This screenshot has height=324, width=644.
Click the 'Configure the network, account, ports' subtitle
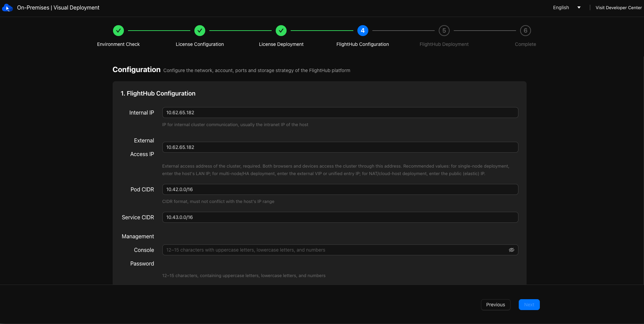(257, 70)
